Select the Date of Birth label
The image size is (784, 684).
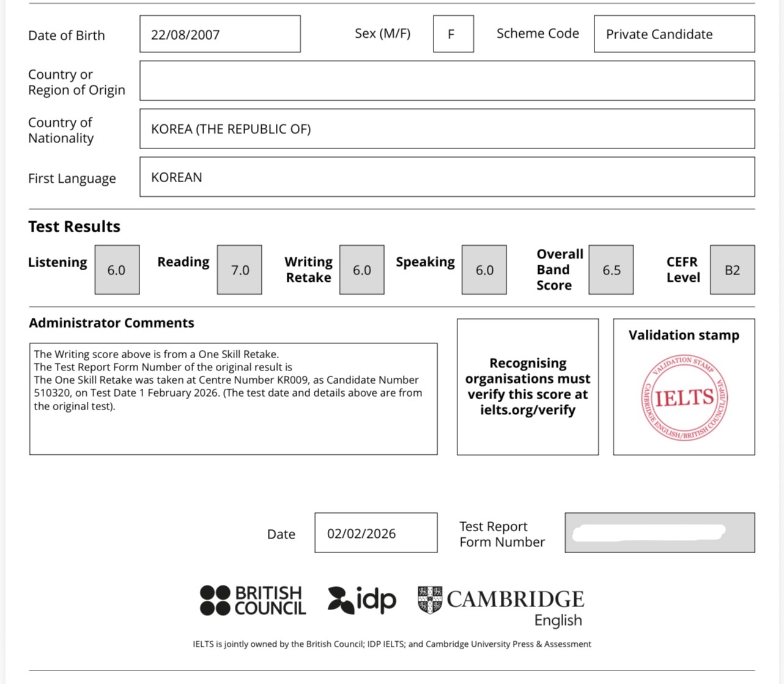(x=67, y=35)
